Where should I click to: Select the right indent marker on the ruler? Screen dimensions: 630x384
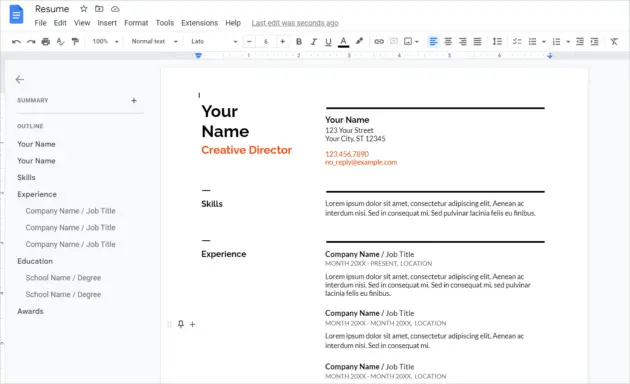pyautogui.click(x=550, y=56)
